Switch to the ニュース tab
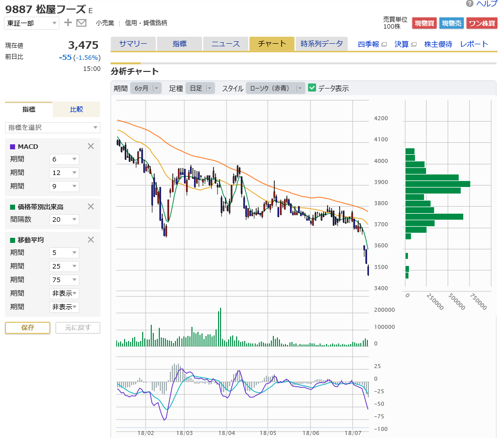The image size is (504, 438). coord(226,44)
